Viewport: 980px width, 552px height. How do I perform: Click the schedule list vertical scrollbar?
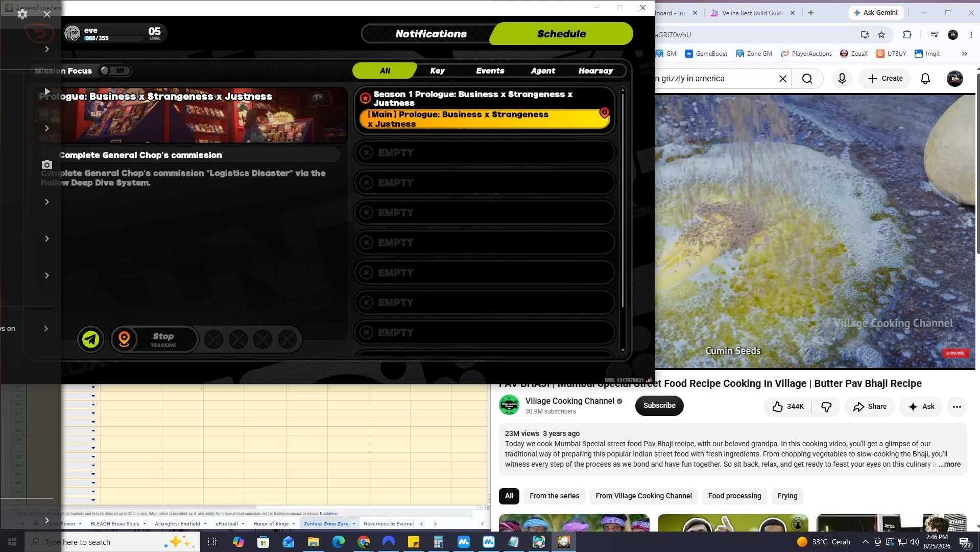click(x=623, y=220)
